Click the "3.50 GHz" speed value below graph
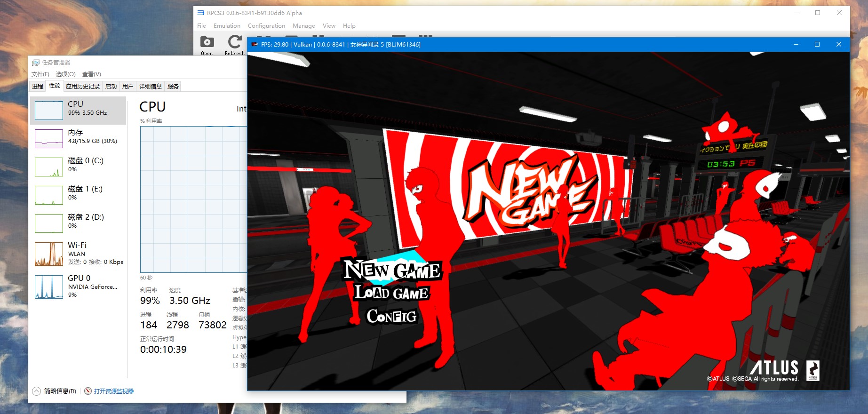 [190, 301]
